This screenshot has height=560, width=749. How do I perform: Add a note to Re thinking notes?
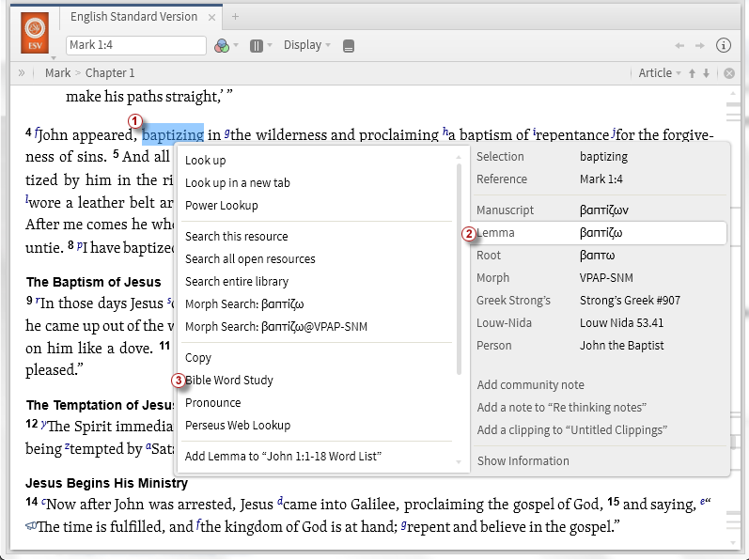coord(562,407)
